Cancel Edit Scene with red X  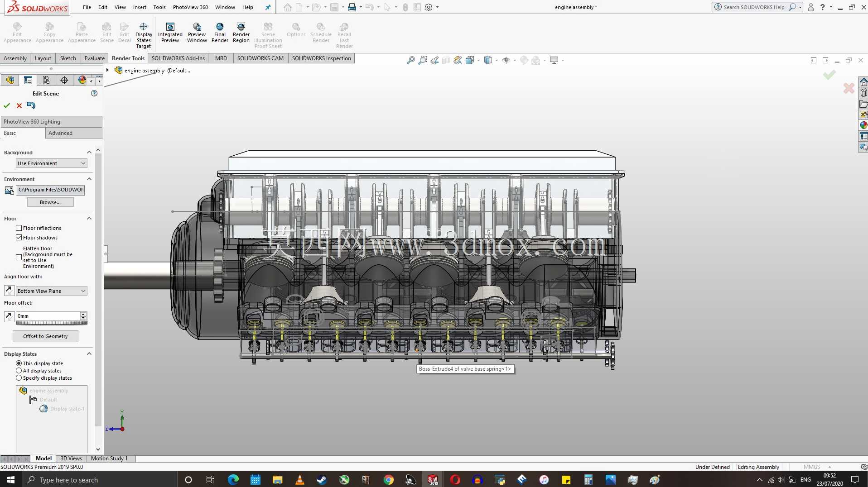pyautogui.click(x=19, y=105)
